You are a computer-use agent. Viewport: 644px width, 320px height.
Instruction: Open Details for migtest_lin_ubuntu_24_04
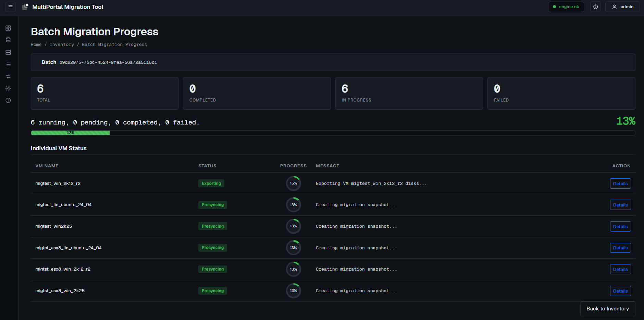click(620, 205)
